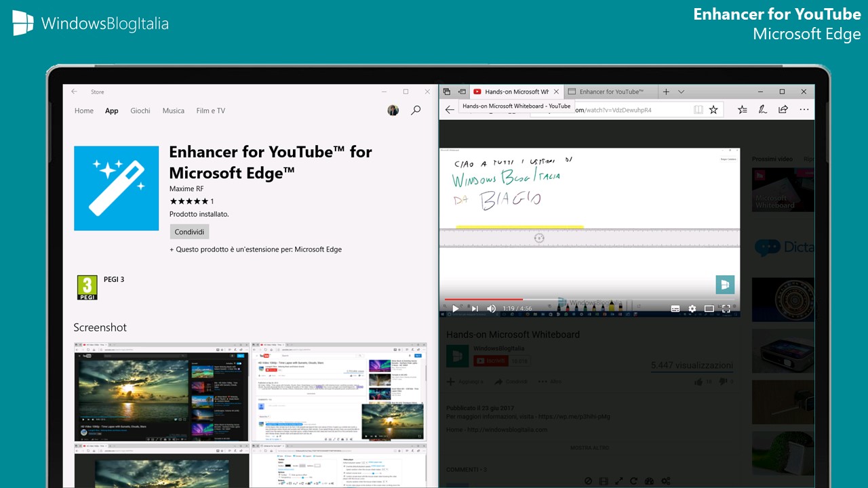Click the Enhancer loop video icon
This screenshot has height=488, width=868.
(x=634, y=481)
